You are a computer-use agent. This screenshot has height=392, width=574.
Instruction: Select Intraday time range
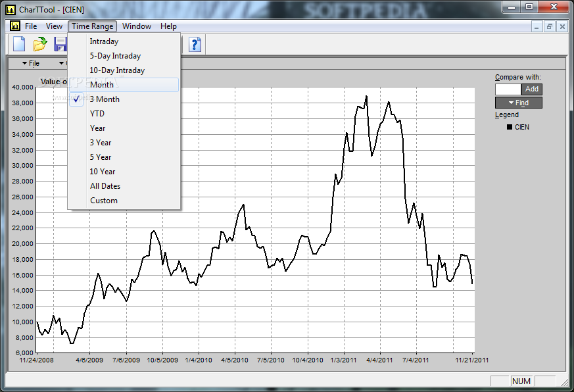coord(124,41)
